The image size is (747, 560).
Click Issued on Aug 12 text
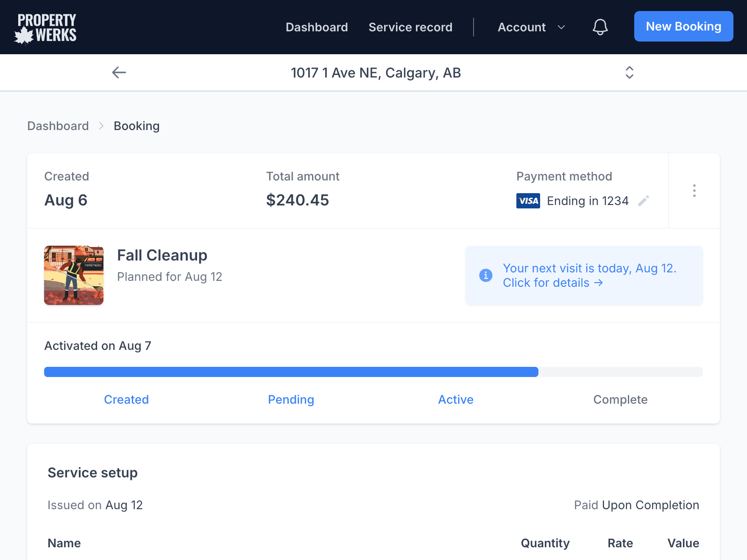coord(95,505)
